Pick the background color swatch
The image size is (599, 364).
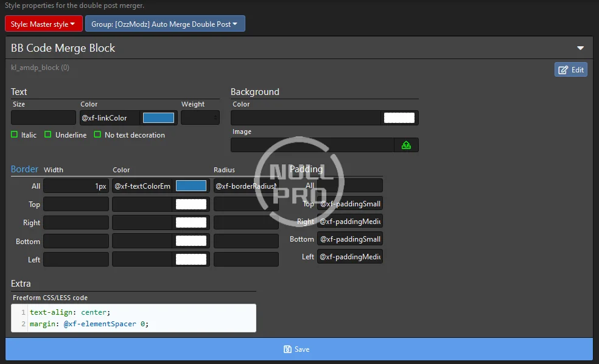[x=399, y=118]
